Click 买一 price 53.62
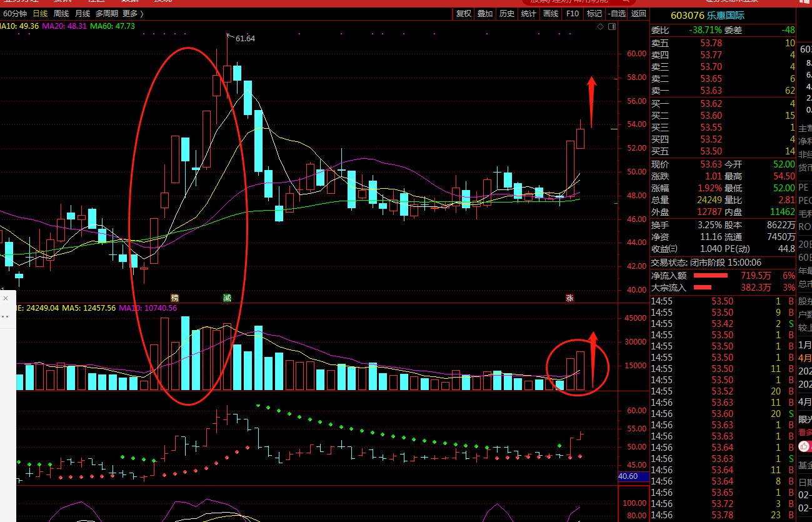 point(711,104)
